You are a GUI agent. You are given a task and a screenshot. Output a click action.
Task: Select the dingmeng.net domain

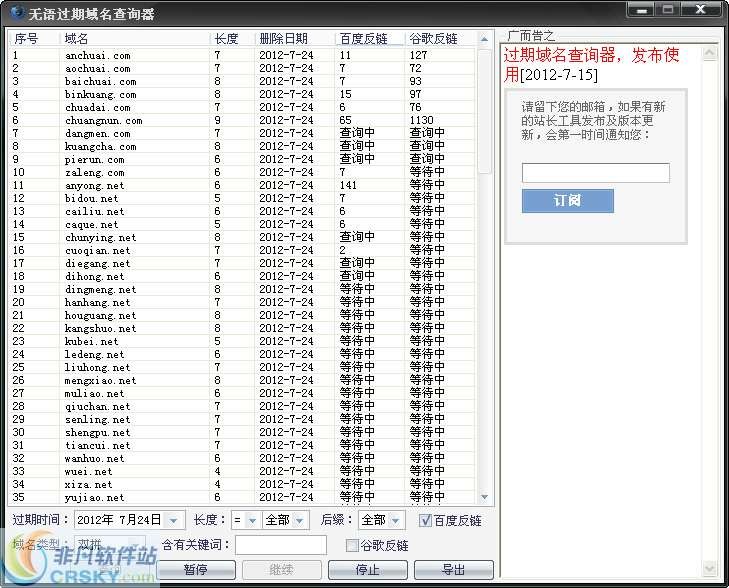[100, 290]
